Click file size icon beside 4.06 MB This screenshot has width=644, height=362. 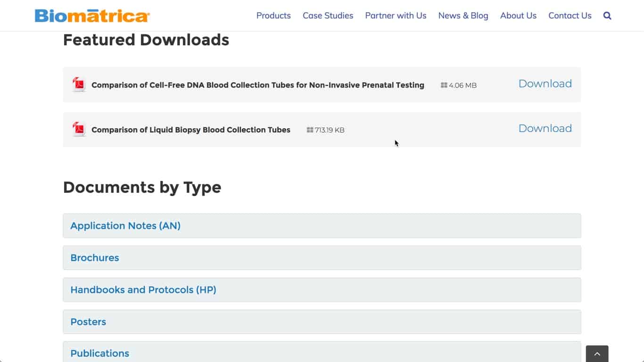click(x=444, y=85)
